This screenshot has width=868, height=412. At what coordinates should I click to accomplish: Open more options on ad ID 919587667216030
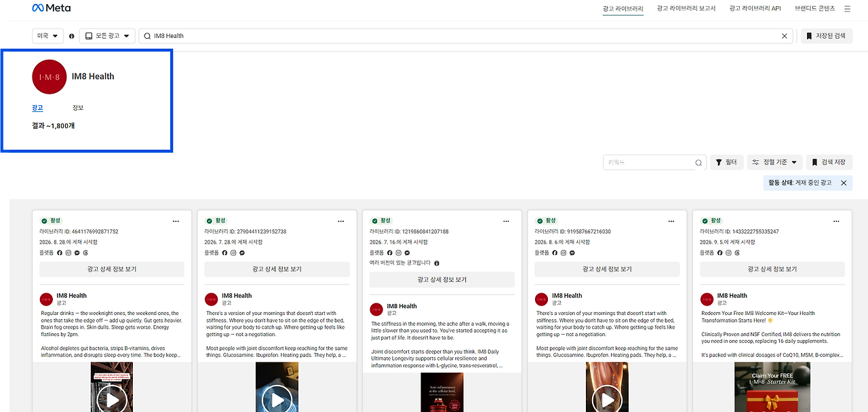click(671, 221)
